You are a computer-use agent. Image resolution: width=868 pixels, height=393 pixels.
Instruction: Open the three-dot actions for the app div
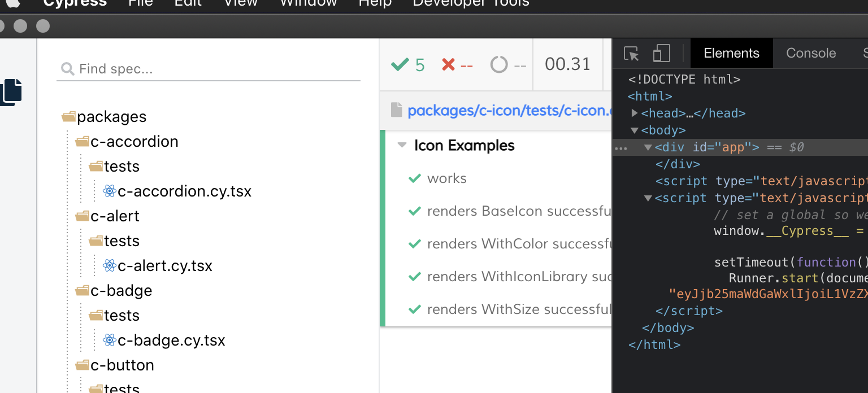click(620, 149)
